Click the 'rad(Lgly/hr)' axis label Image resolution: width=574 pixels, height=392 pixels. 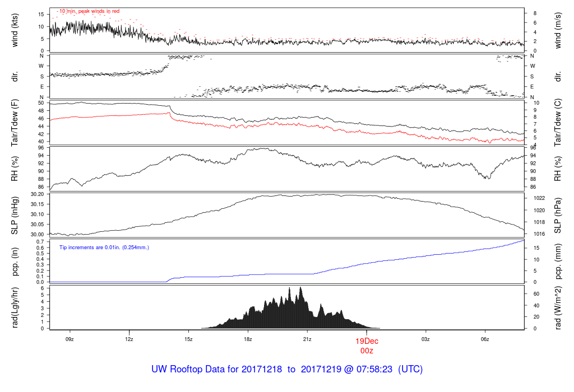click(15, 307)
